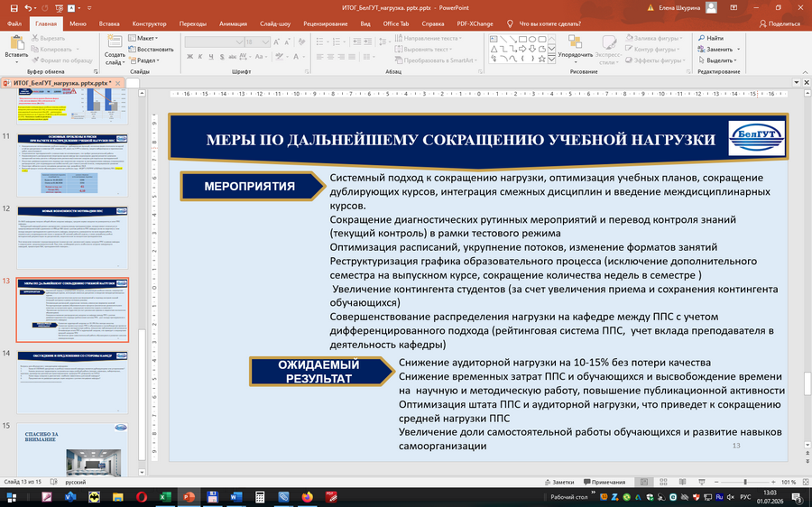Expand the Layout (Макет) dropdown
Viewport: 812px width, 507px height.
[143, 38]
